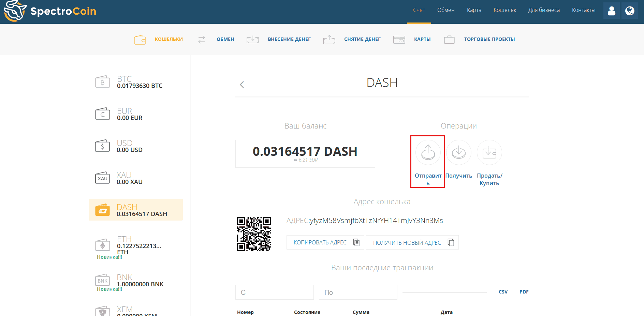Click the ПОЛУЧИТЬ НОВЫЙ АДРЕС button label
The width and height of the screenshot is (644, 316).
(407, 243)
